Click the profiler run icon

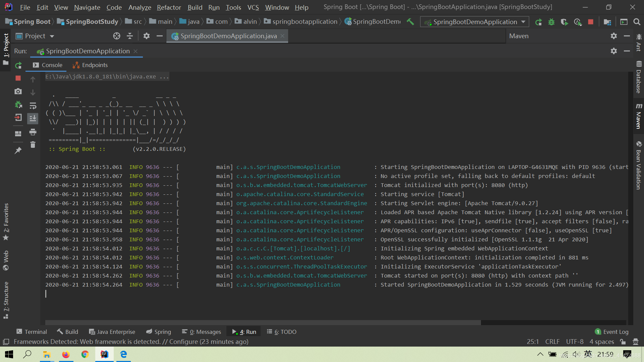click(578, 22)
